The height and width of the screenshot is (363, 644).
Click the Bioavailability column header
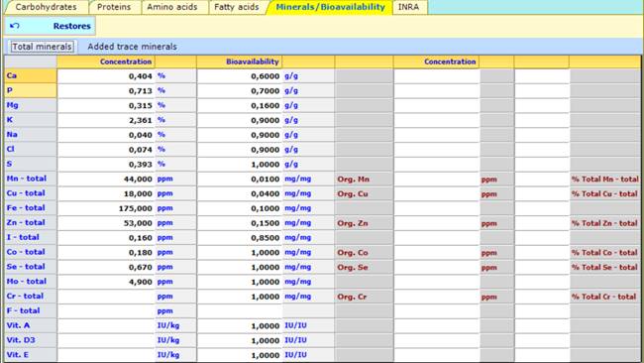[240, 61]
